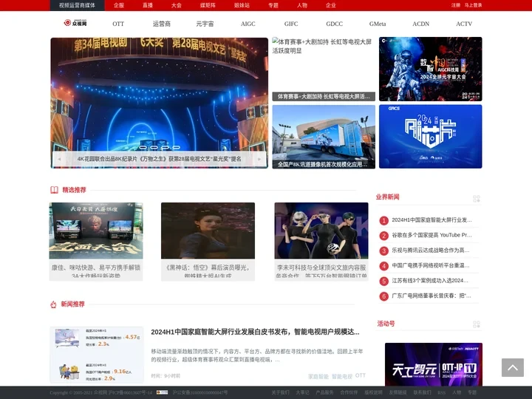
Task: Open 全国产8K讯道摄像机 truck image tile
Action: (x=324, y=137)
